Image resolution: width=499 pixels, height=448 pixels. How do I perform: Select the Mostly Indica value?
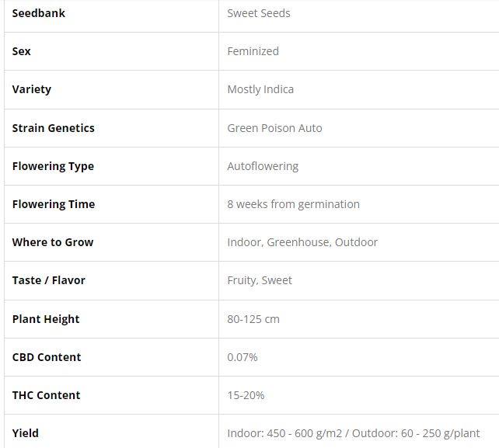click(260, 89)
